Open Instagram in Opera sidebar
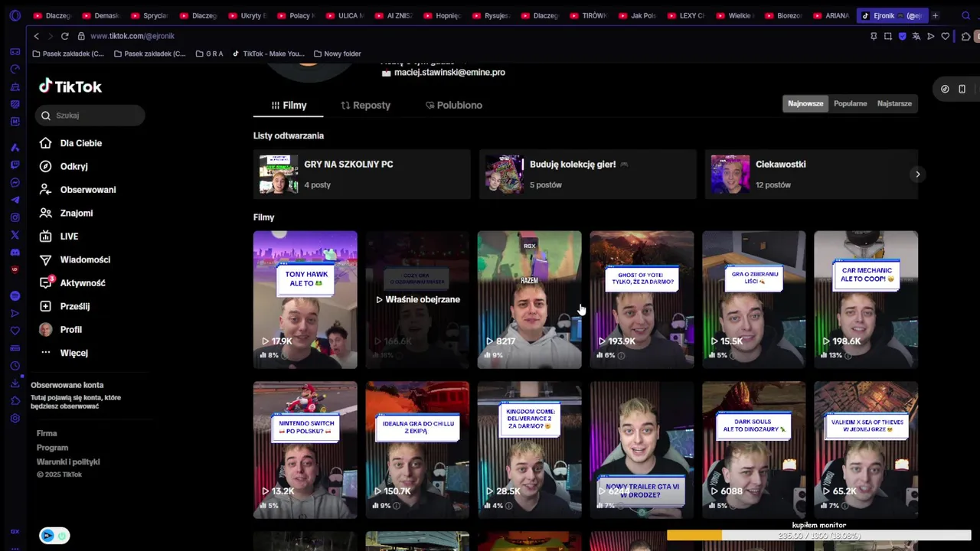The height and width of the screenshot is (551, 980). (x=15, y=217)
